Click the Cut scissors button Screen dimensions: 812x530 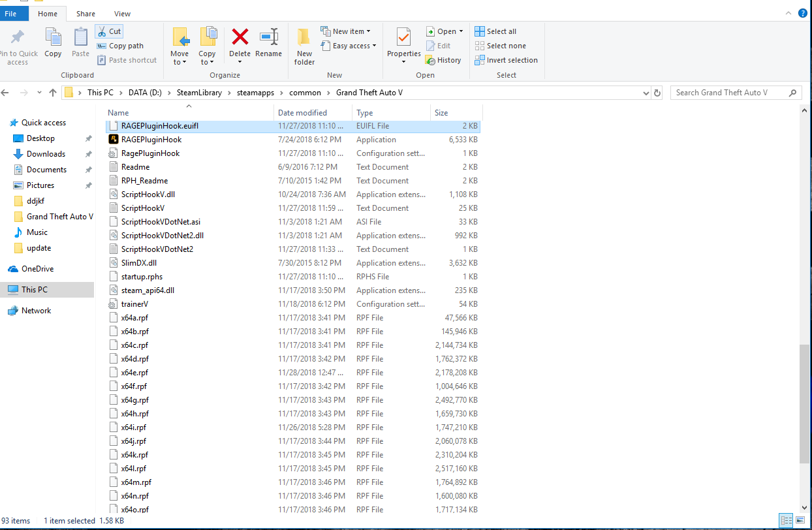pyautogui.click(x=108, y=31)
